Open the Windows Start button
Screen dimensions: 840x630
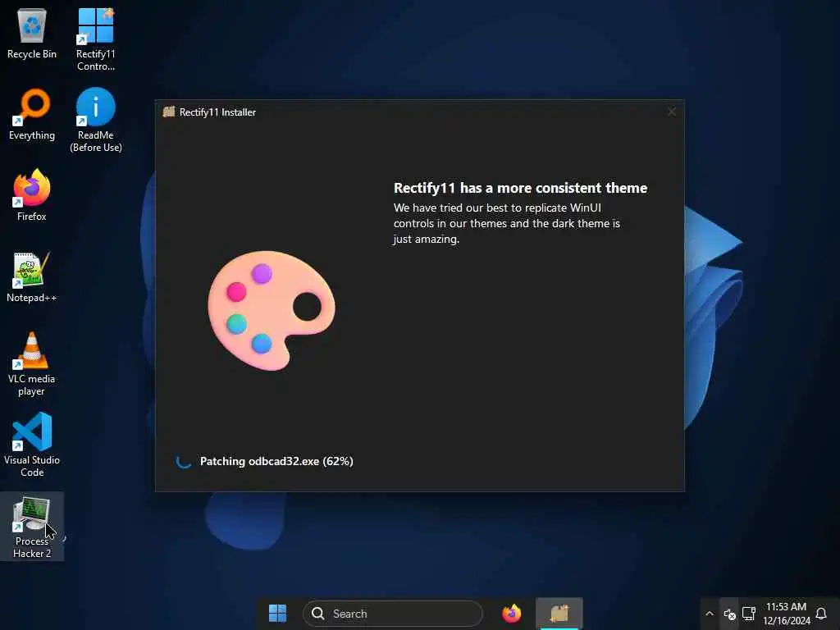(x=277, y=614)
